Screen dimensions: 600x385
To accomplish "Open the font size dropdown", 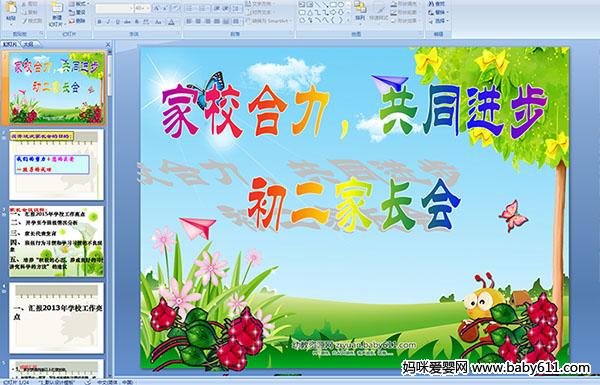I will click(142, 8).
